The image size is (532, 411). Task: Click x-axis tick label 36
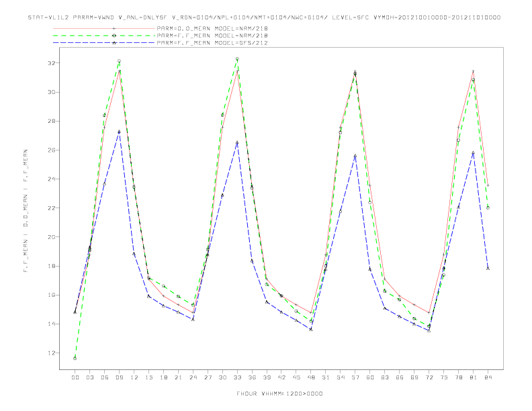(252, 377)
